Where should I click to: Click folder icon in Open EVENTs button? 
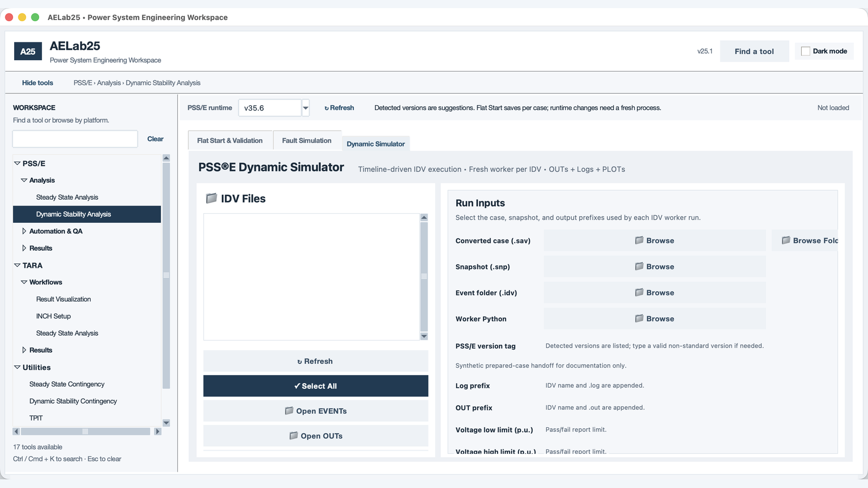coord(289,410)
